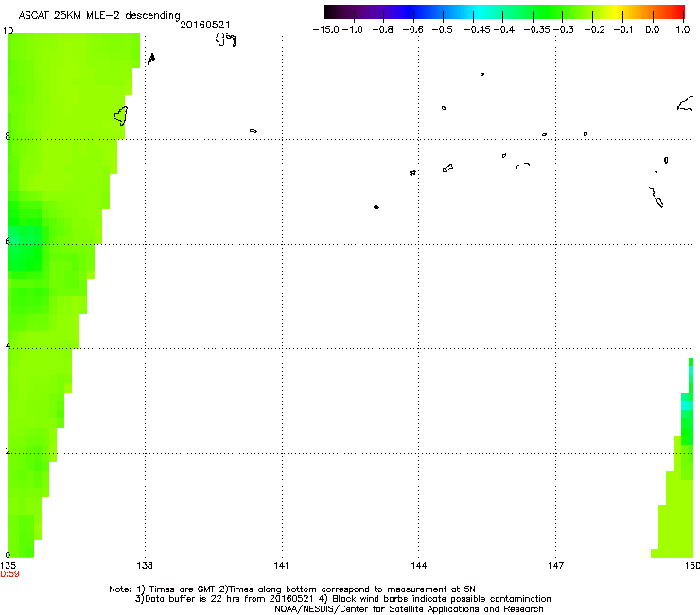Click the colorbar label 0.0

click(653, 30)
